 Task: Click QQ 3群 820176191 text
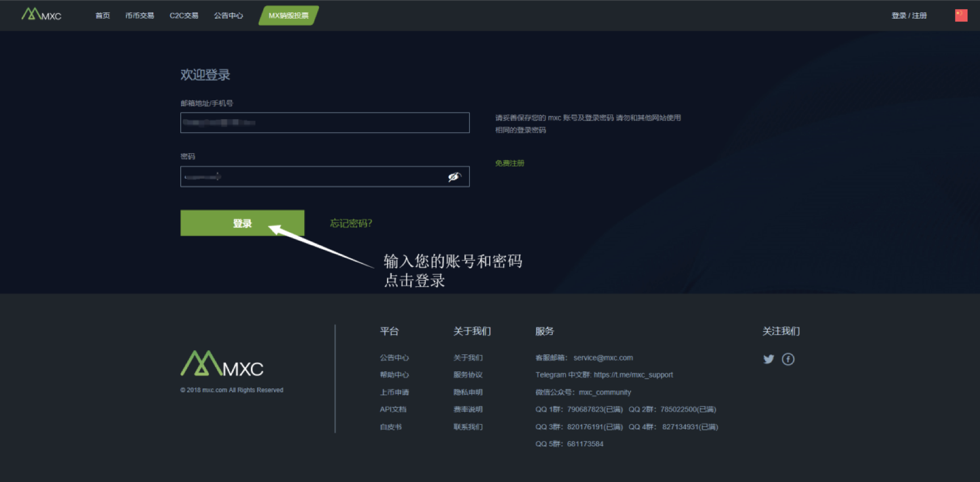579,427
